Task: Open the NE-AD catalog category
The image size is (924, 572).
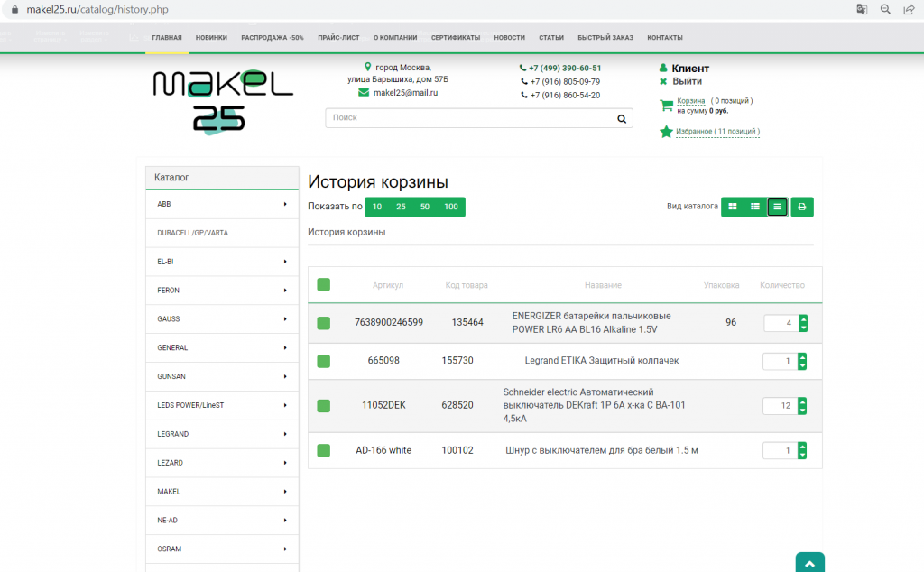Action: (x=222, y=521)
